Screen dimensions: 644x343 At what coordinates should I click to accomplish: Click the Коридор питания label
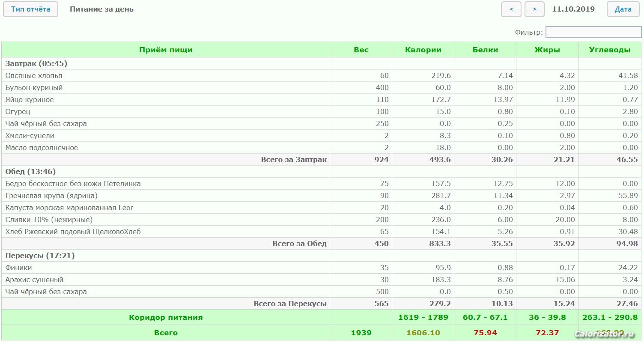click(x=166, y=317)
